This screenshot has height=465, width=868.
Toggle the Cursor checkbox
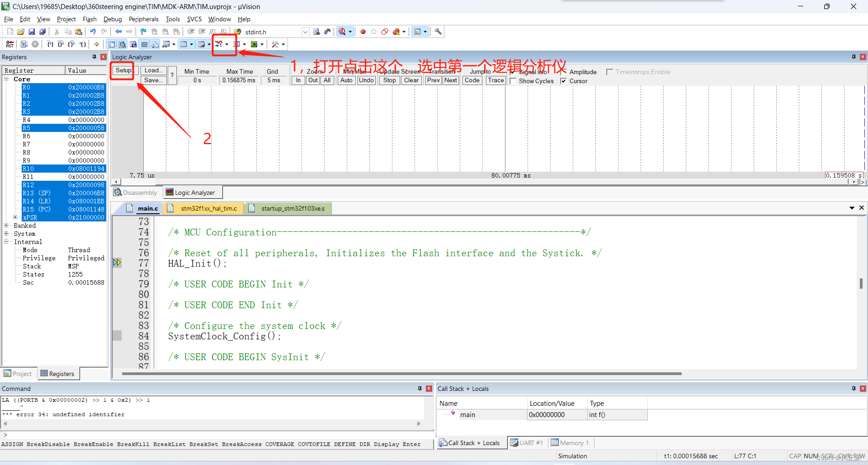pos(563,81)
